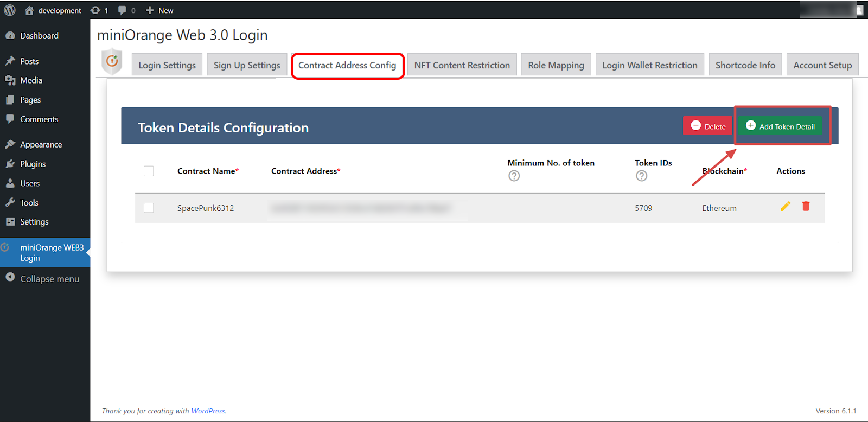Click the Token IDs help icon
This screenshot has height=422, width=868.
641,176
